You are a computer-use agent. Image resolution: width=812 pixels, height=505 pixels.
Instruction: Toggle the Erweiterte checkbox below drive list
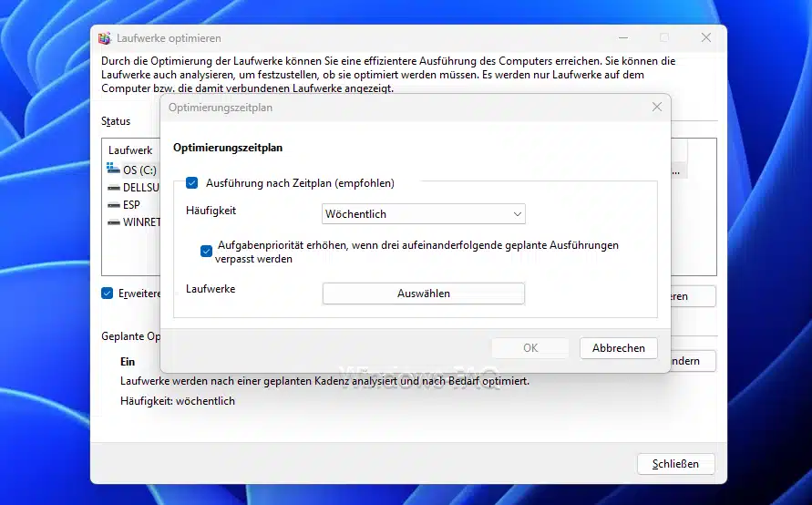pos(108,294)
